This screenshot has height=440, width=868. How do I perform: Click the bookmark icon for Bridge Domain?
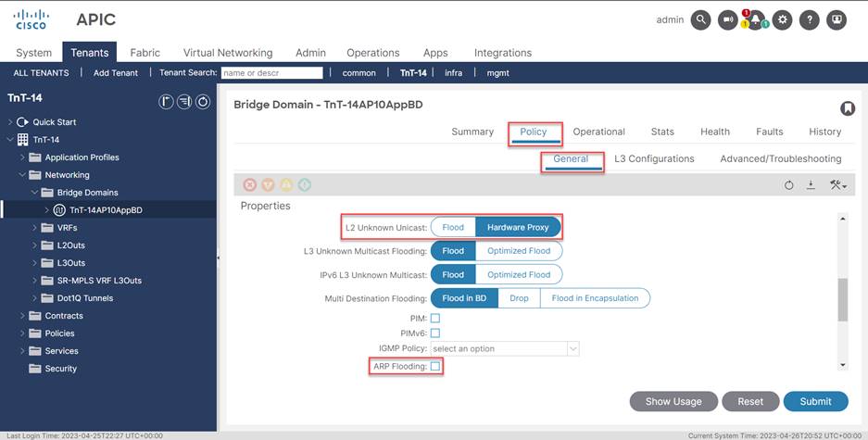tap(848, 108)
